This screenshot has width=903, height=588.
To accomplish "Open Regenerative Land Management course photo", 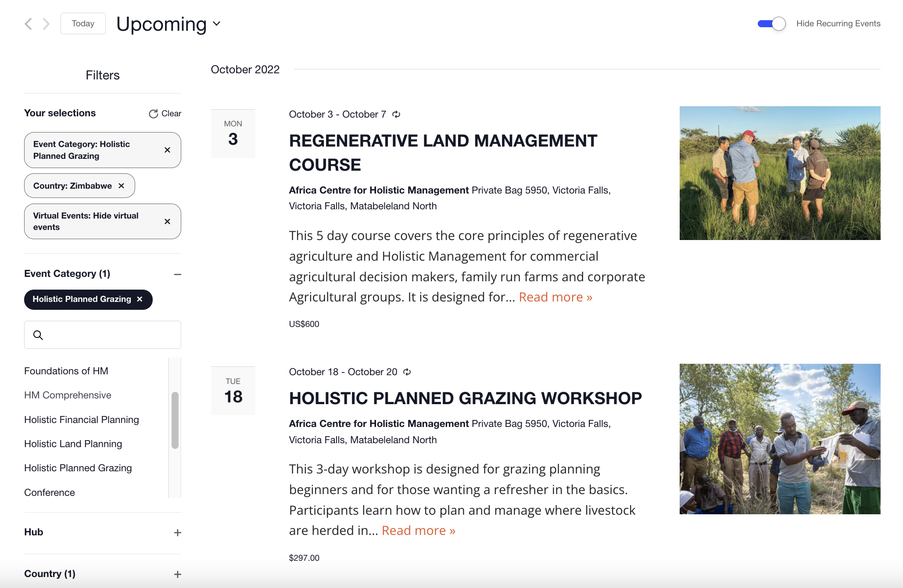I will tap(780, 173).
